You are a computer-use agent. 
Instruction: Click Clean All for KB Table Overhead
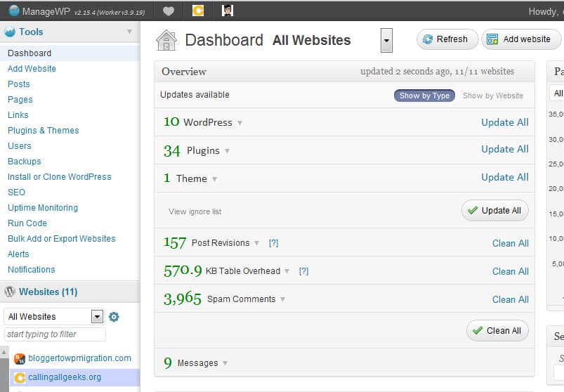511,272
